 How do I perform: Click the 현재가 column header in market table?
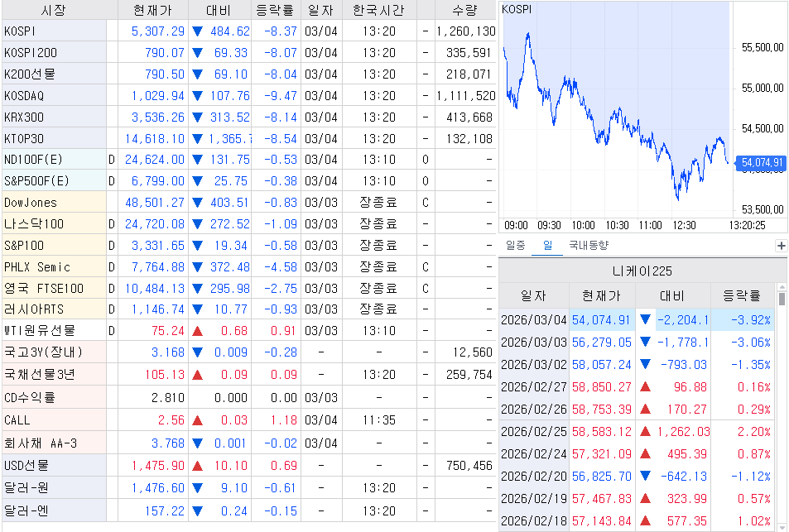click(151, 10)
